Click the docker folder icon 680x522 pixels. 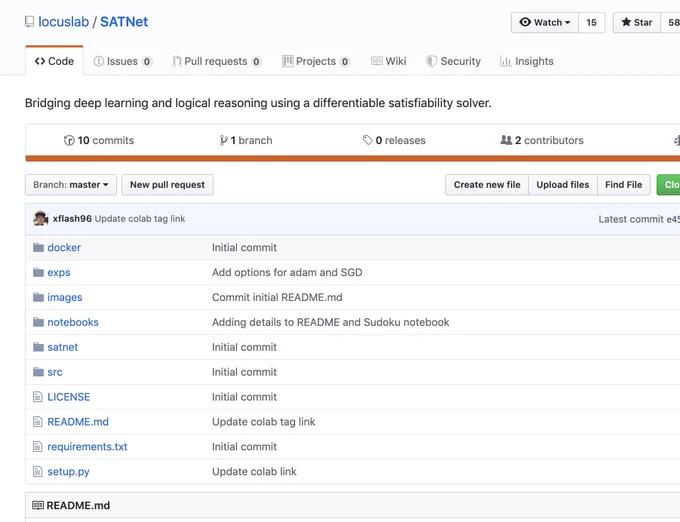38,248
